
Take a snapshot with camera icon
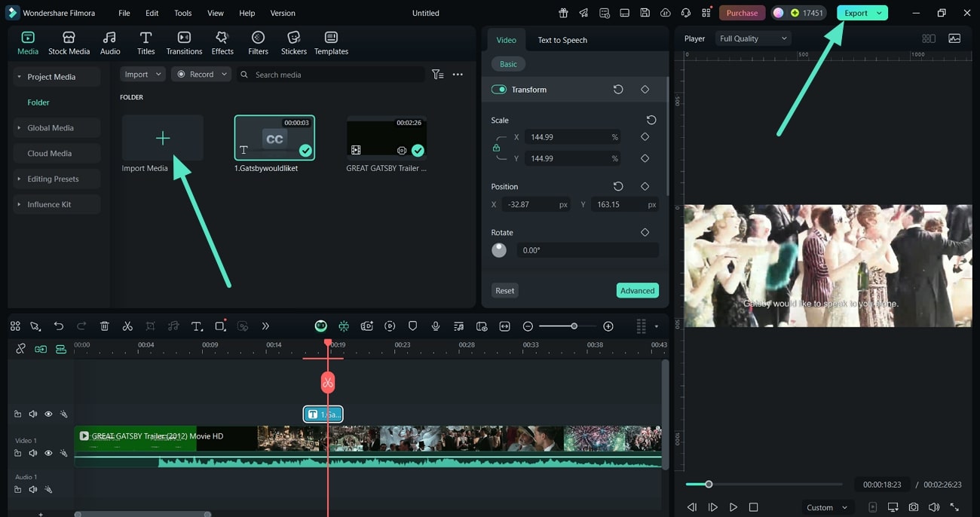click(914, 507)
